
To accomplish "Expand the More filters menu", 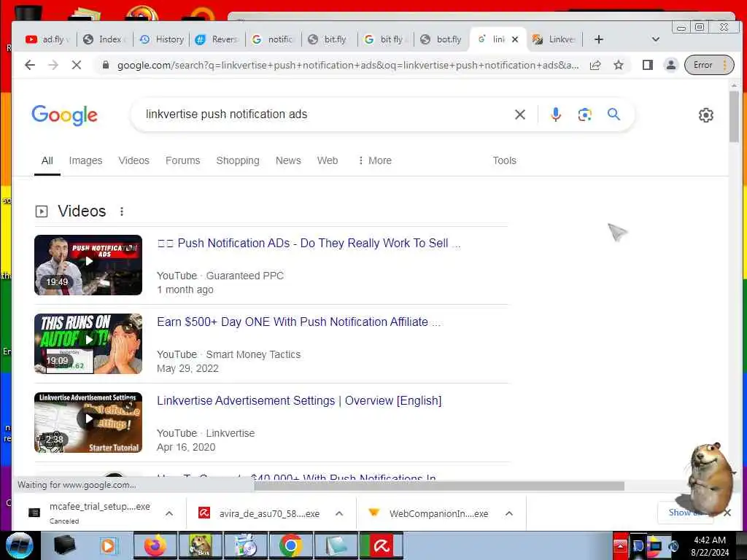I will (375, 160).
